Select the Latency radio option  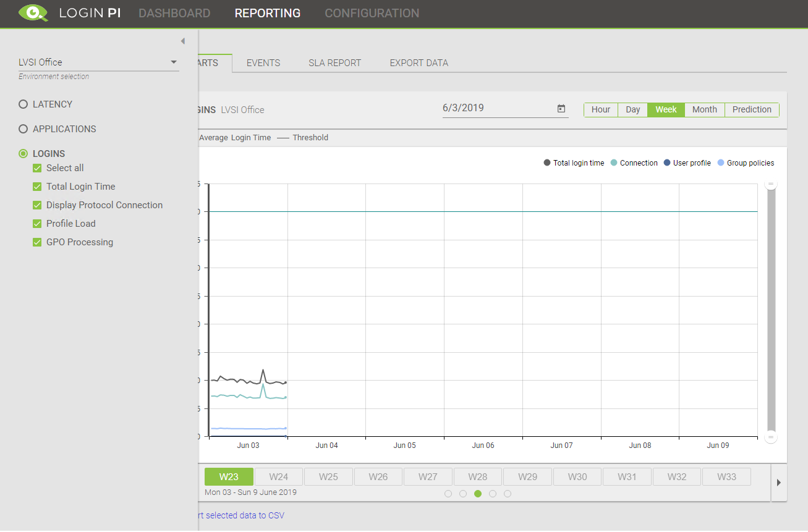23,104
